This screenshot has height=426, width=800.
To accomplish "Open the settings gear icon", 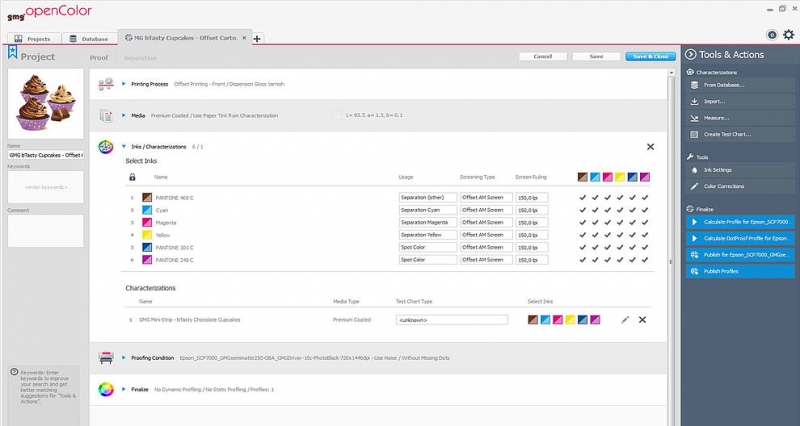I will (x=789, y=35).
